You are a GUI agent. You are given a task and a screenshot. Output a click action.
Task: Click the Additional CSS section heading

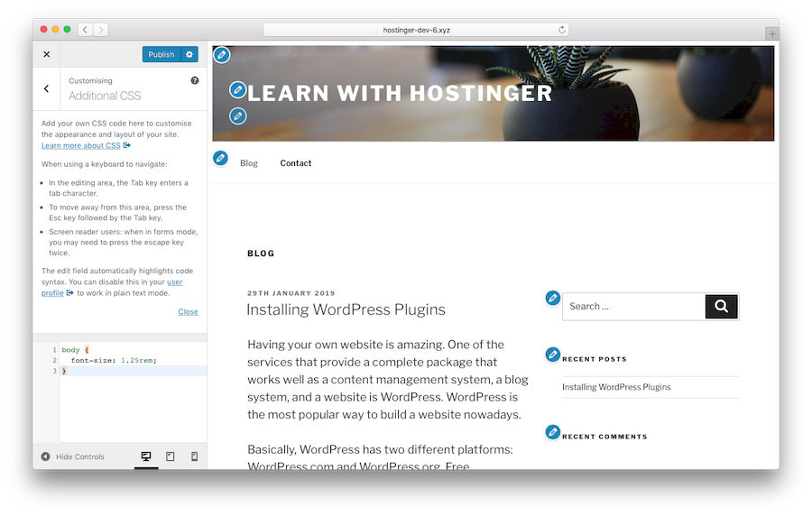105,96
